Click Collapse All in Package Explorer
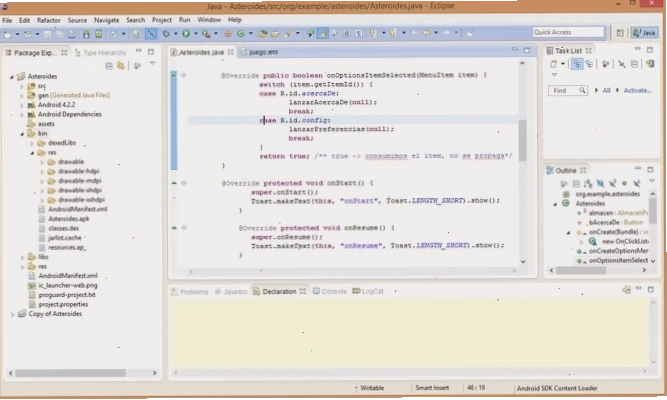667x400 pixels. pos(109,66)
